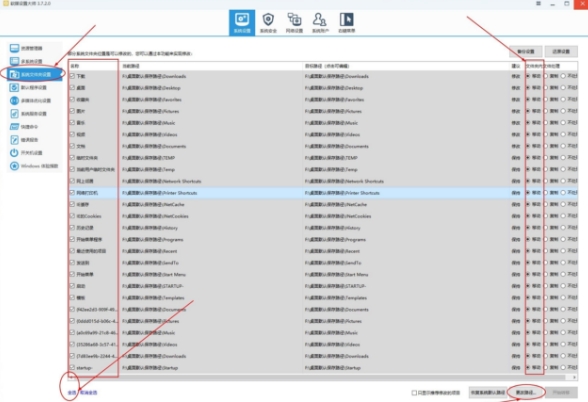588x402 pixels.
Task: Check the show-only-modified-items checkbox at bottom
Action: click(414, 393)
